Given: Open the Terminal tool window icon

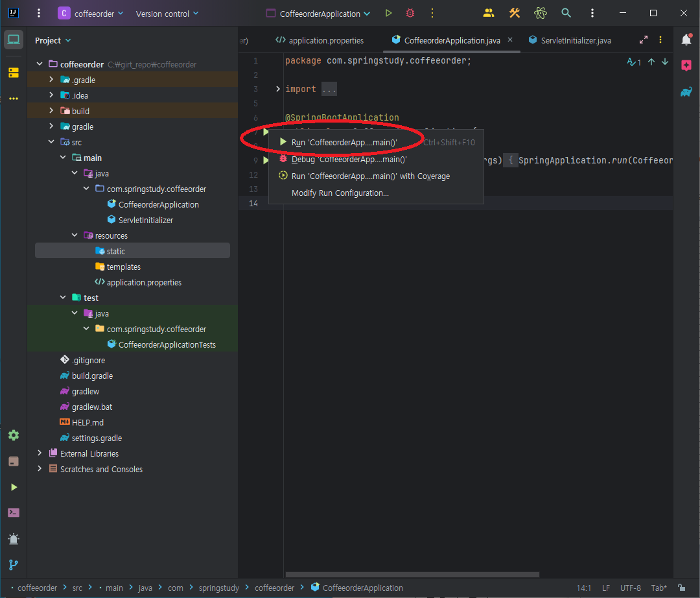Looking at the screenshot, I should pos(14,512).
